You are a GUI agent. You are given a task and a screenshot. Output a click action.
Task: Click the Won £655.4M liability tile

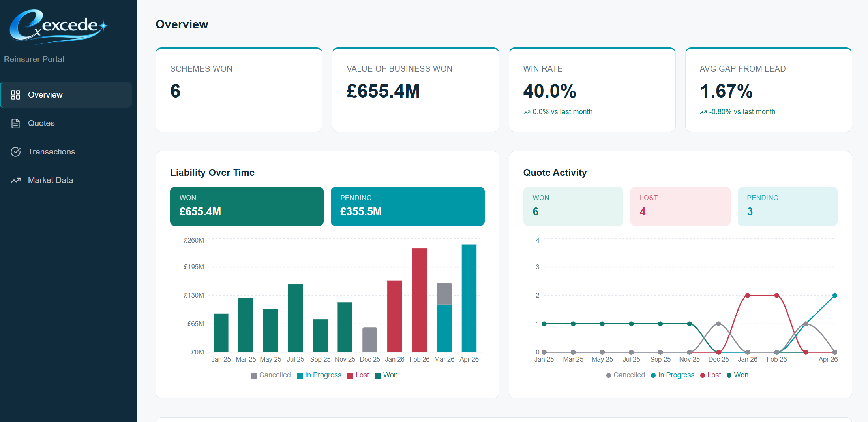click(247, 206)
